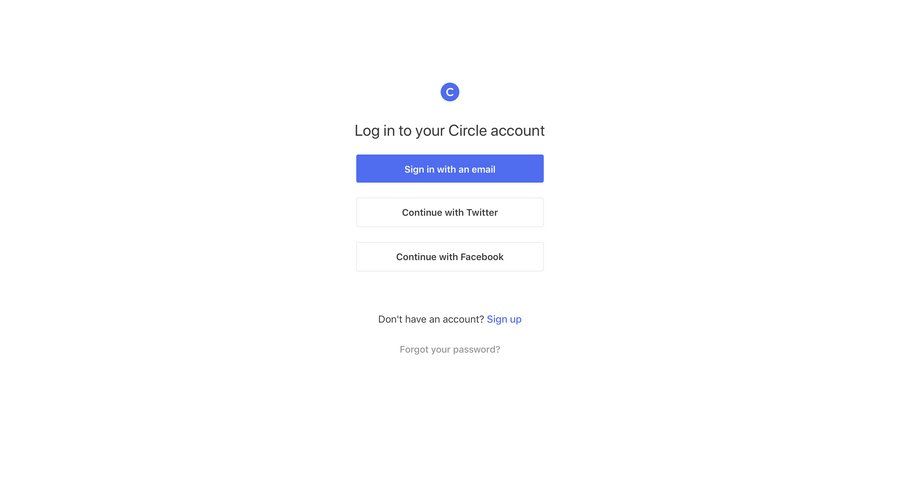Select the 'Log in to your Circle account' heading

(x=449, y=131)
